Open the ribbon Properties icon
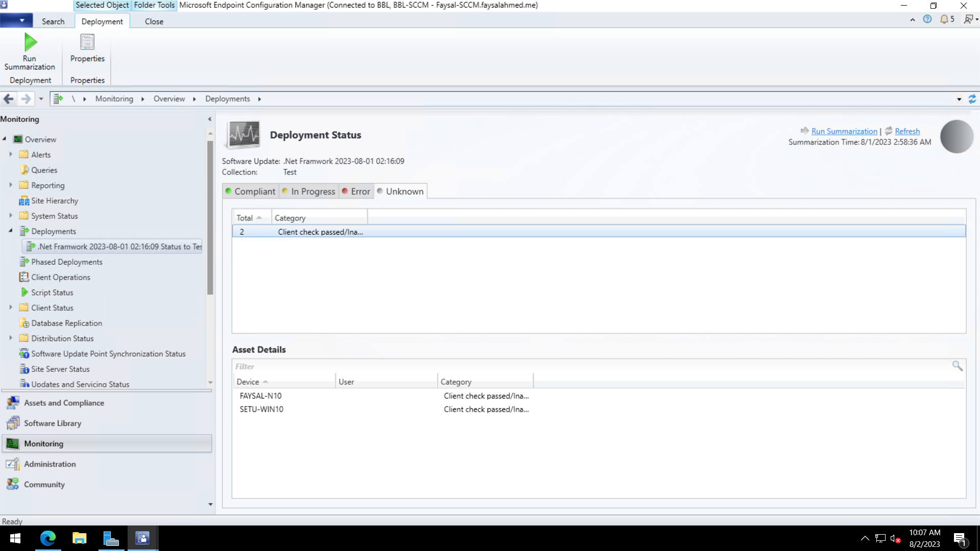The width and height of the screenshot is (980, 551). pos(87,42)
